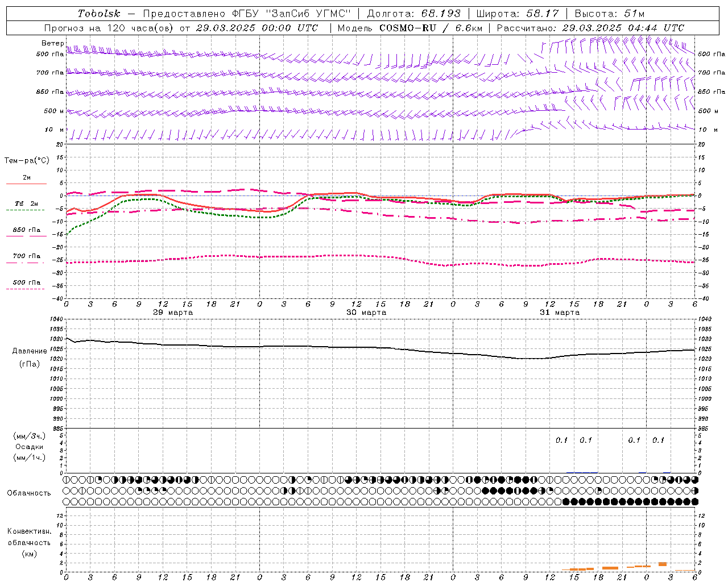Click 'Прогноз на 120 часа(ов)' forecast header text
Screen dimensions: 728x582
(109, 28)
